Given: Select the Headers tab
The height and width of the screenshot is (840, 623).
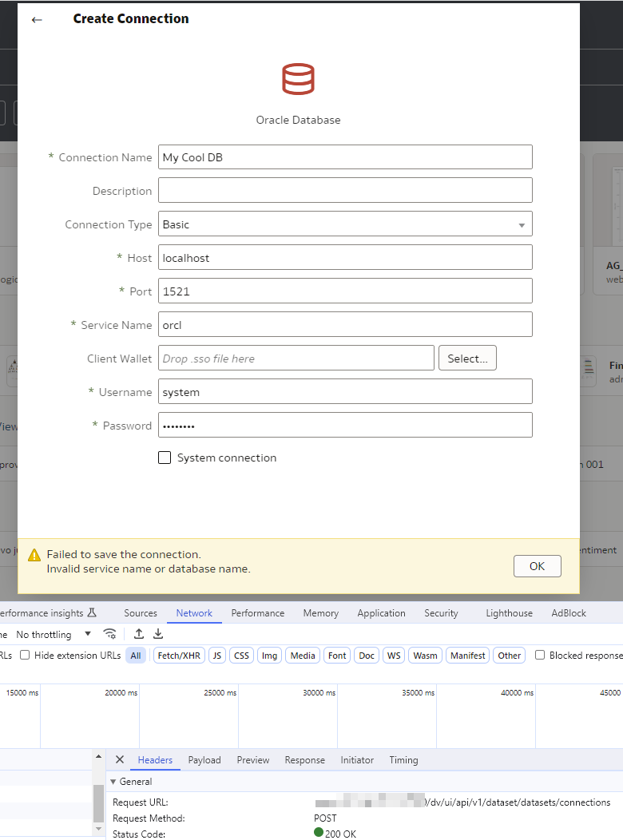Looking at the screenshot, I should (x=155, y=759).
